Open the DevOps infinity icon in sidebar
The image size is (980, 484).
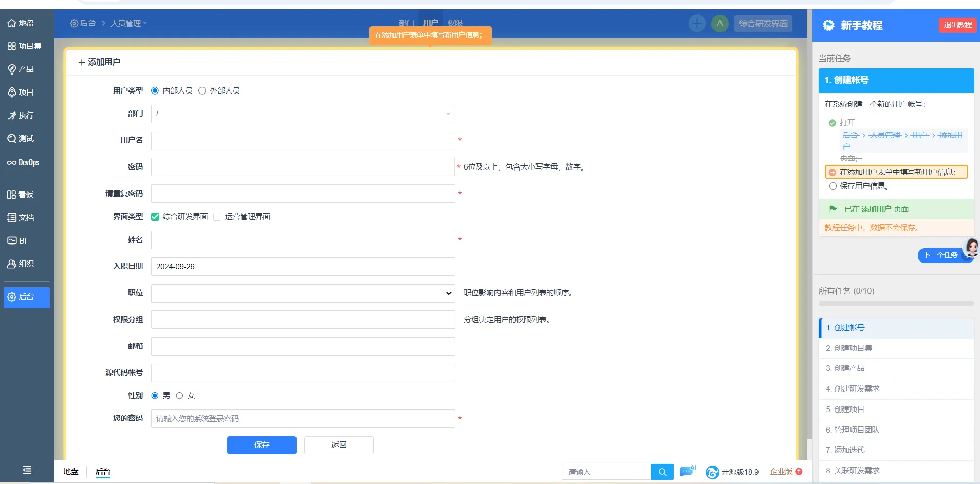pos(12,163)
